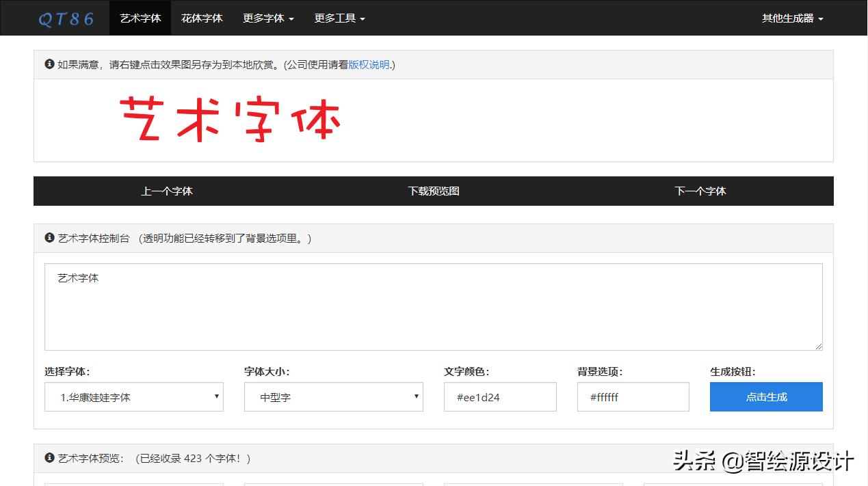Switch to the 花体字体 tab
This screenshot has width=868, height=486.
tap(202, 18)
